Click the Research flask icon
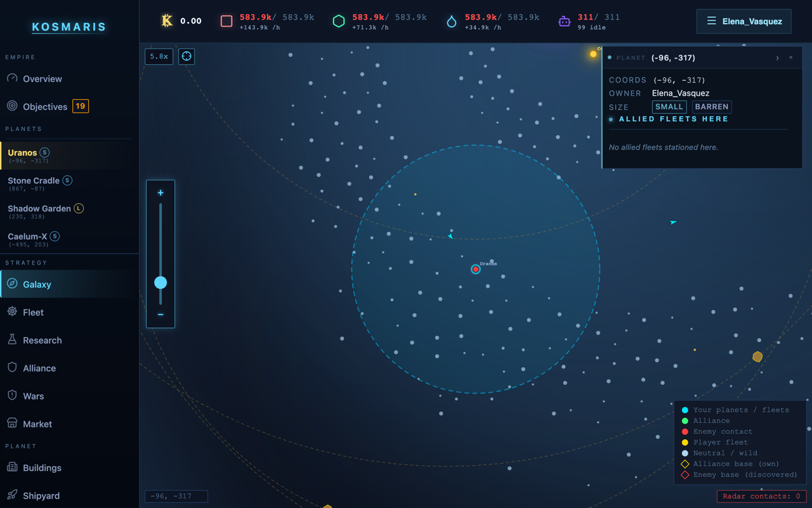Screen dimensions: 812x508 (x=12, y=340)
